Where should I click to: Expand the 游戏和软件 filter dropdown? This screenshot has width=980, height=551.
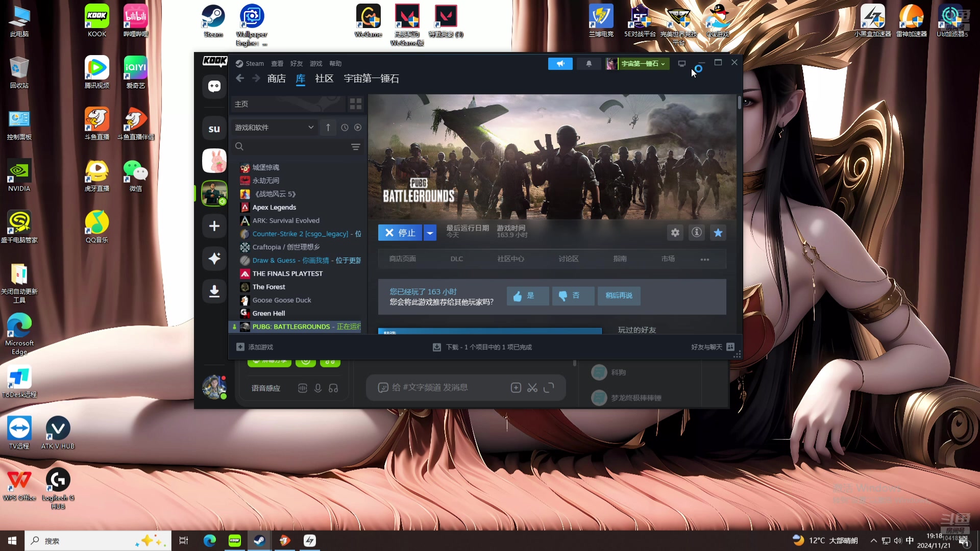tap(274, 128)
